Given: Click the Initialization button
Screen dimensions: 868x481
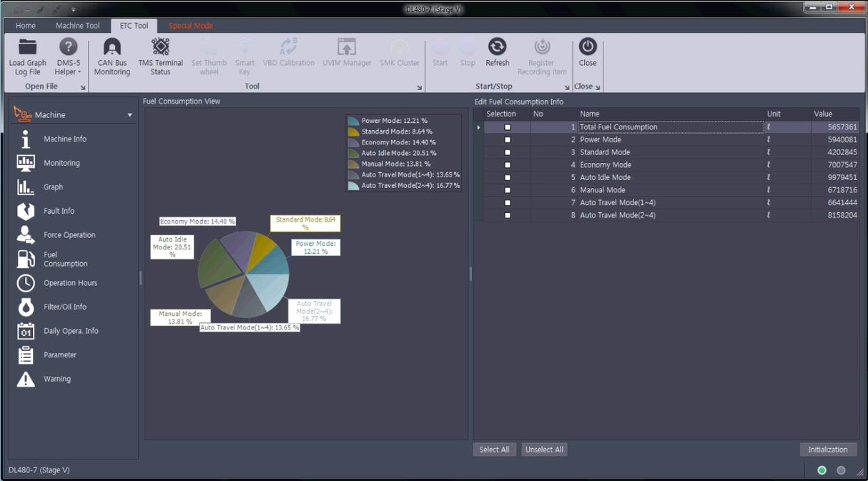Looking at the screenshot, I should 827,450.
